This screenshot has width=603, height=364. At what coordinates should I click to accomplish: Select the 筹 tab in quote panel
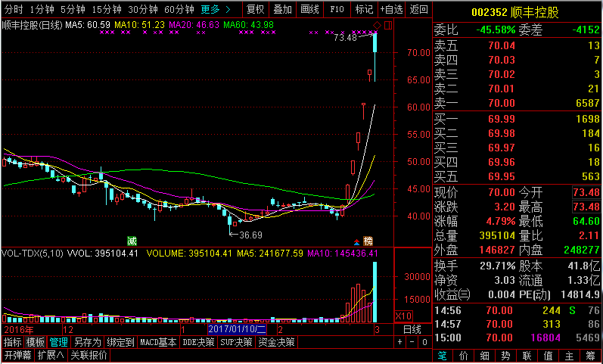point(591,356)
